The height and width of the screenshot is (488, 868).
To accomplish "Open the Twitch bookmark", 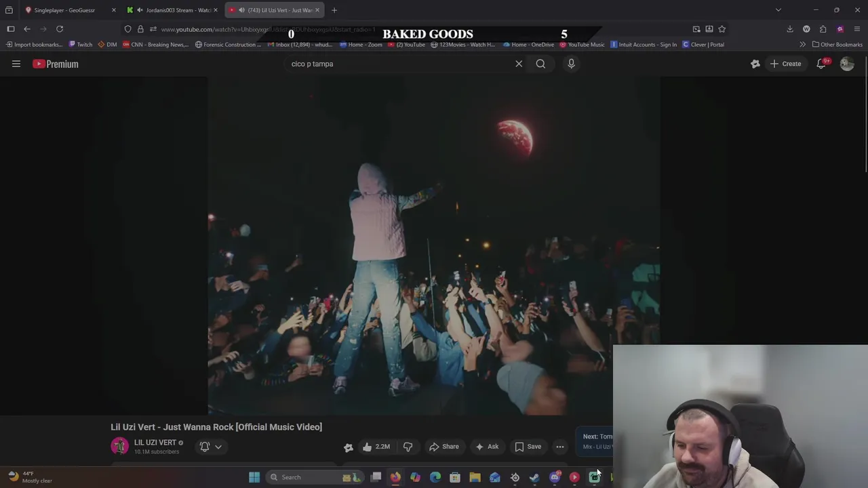I will (81, 45).
